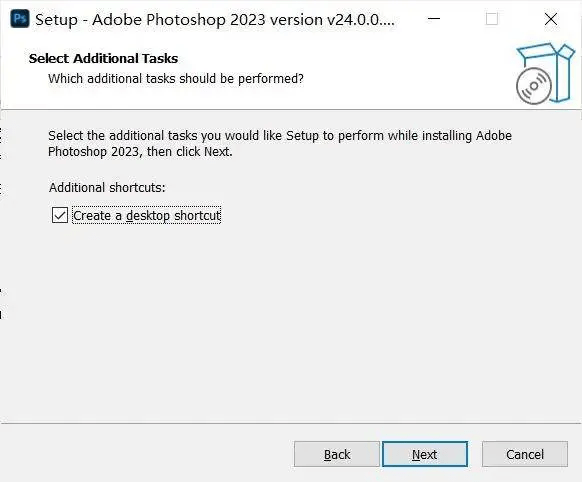Click the 'Create a desktop shortcut' label
The height and width of the screenshot is (482, 582).
[x=147, y=216]
